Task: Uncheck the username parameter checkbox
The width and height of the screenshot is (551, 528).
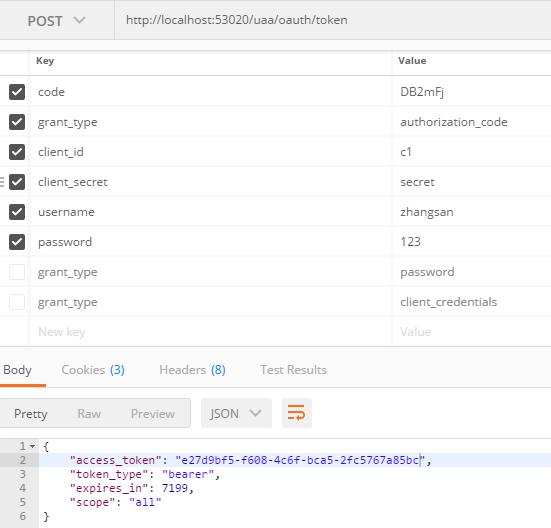Action: [x=17, y=212]
